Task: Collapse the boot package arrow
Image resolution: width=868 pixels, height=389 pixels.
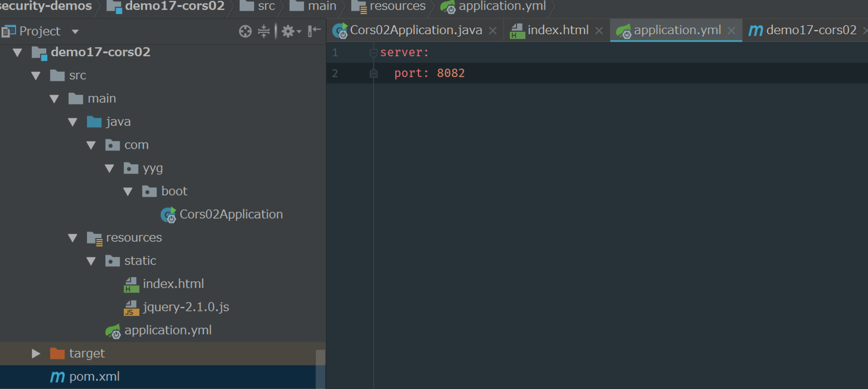Action: click(x=128, y=192)
